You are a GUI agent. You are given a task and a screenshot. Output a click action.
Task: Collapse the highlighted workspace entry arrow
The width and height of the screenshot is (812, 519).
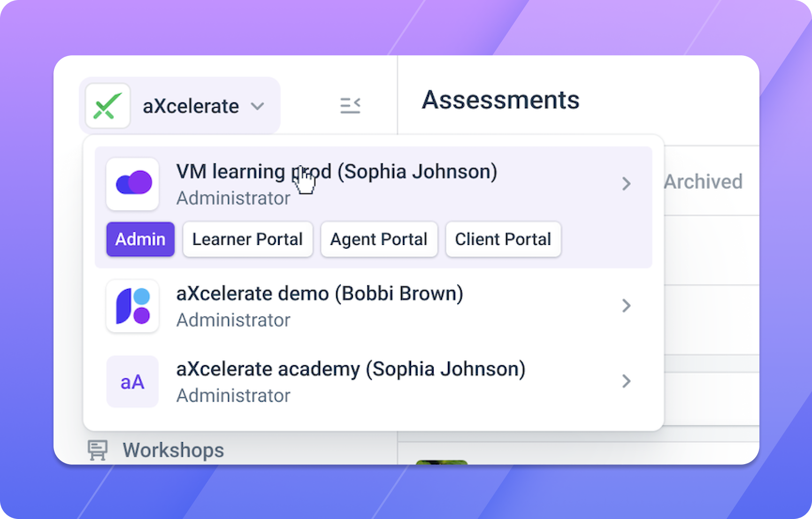coord(627,184)
